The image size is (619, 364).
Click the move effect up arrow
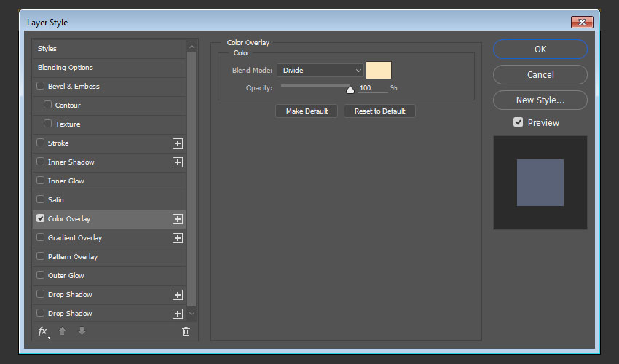click(x=63, y=331)
